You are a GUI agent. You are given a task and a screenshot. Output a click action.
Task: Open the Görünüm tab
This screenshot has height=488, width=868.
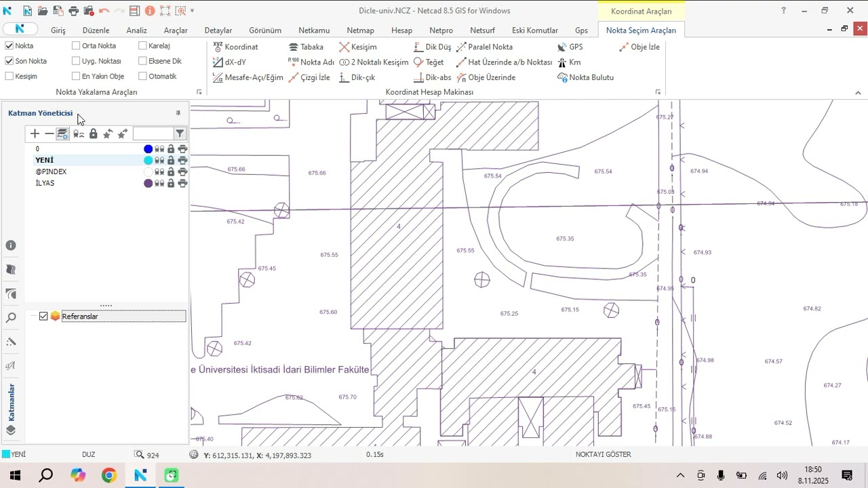tap(265, 30)
